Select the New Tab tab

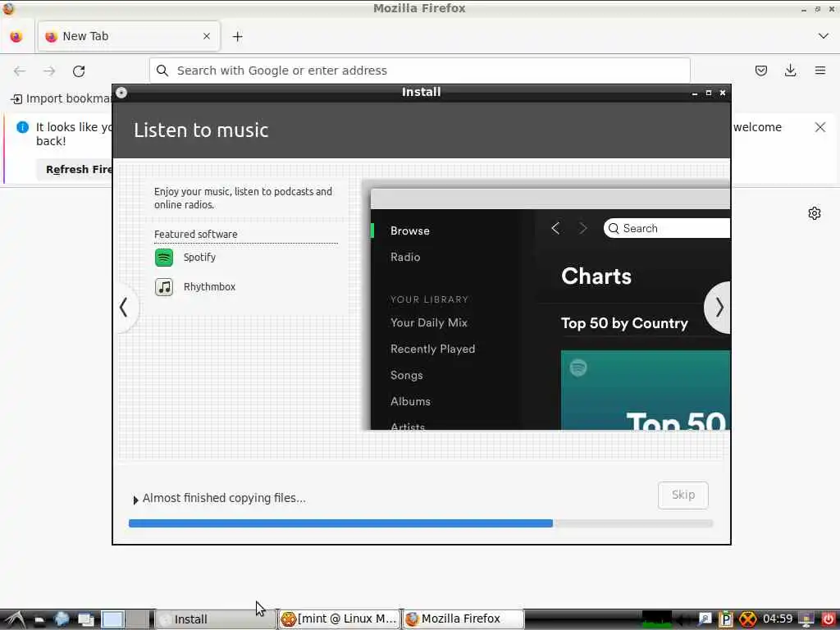(129, 36)
